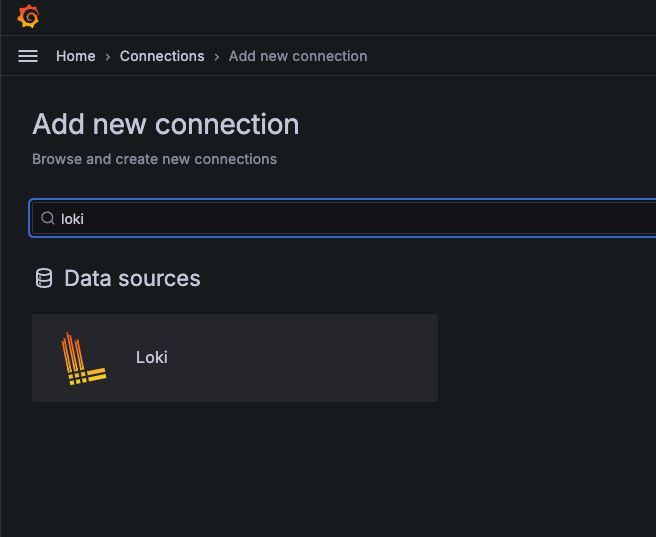The width and height of the screenshot is (656, 537).
Task: Click the Browse and create new connections subtitle
Action: tap(154, 159)
